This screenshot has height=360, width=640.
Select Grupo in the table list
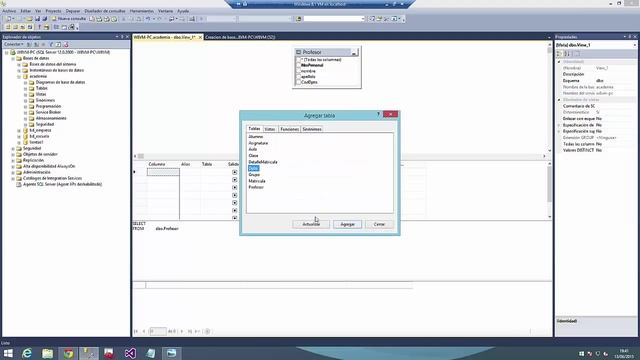click(254, 175)
